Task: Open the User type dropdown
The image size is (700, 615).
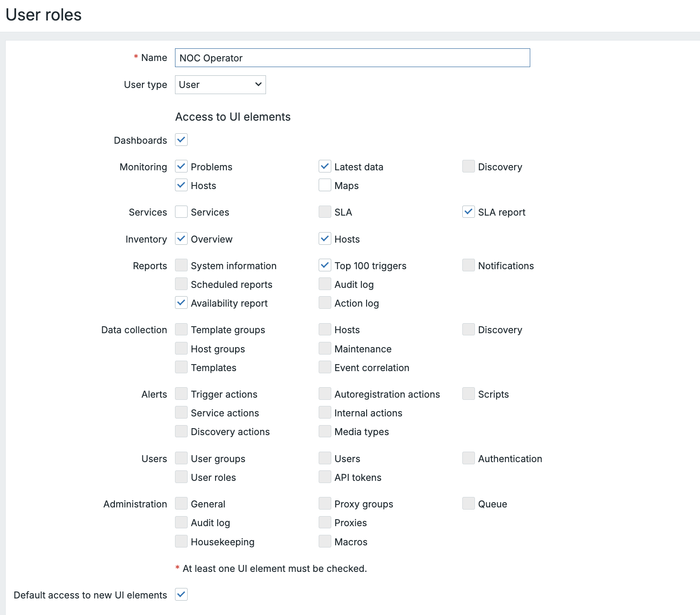Action: [220, 84]
